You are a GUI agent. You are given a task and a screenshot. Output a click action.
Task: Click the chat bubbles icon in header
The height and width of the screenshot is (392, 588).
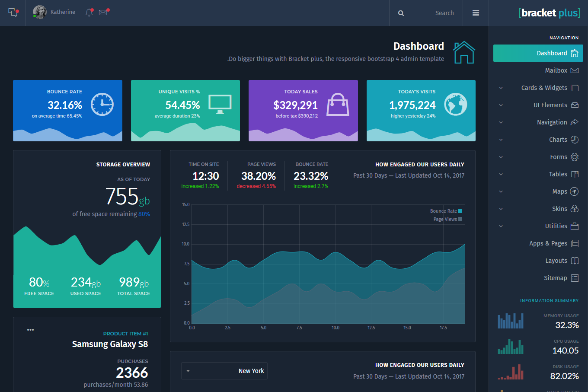13,13
